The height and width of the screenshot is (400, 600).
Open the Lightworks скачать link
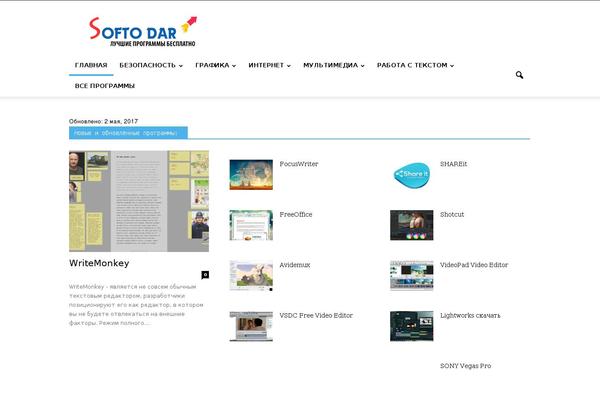(470, 315)
